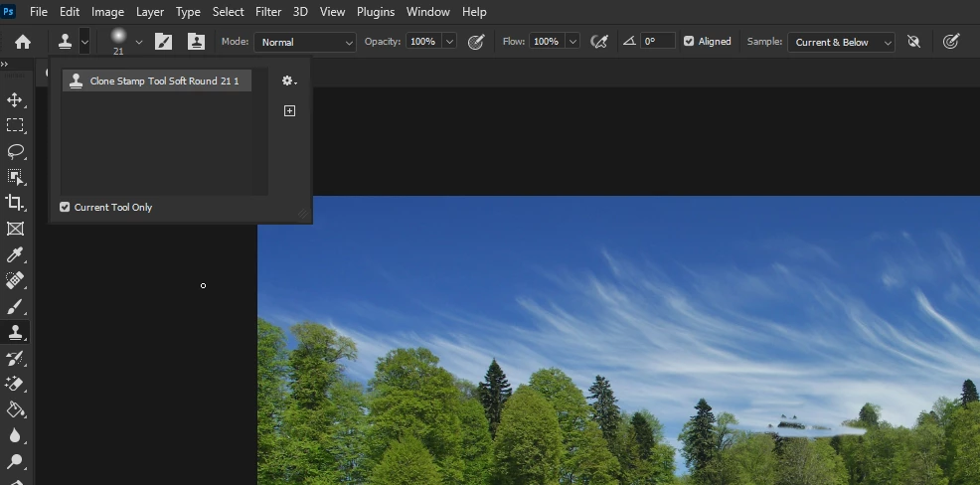Toggle the Clone Source panel icon
Image resolution: width=980 pixels, height=485 pixels.
click(x=196, y=42)
